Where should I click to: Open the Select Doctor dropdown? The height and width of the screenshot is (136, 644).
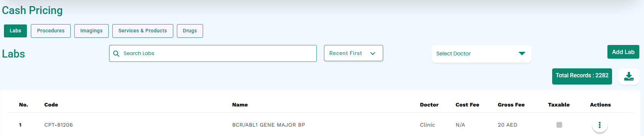click(x=481, y=54)
